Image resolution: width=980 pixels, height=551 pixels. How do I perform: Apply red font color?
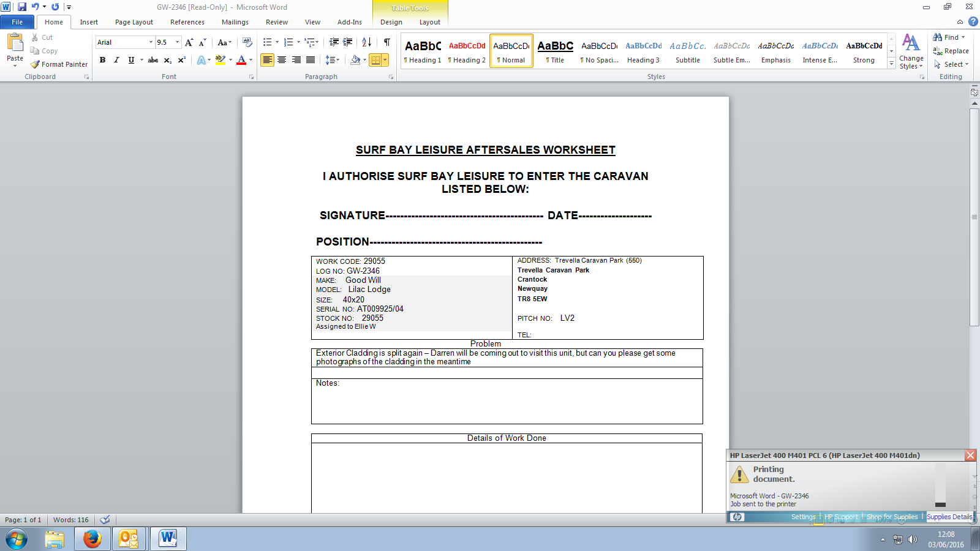point(241,60)
